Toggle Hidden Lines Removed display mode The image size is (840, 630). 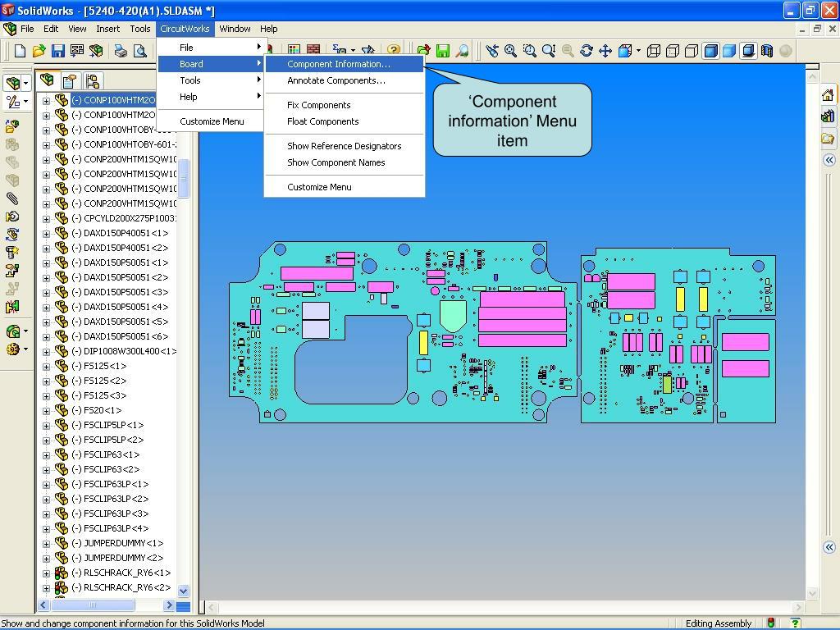pyautogui.click(x=692, y=51)
